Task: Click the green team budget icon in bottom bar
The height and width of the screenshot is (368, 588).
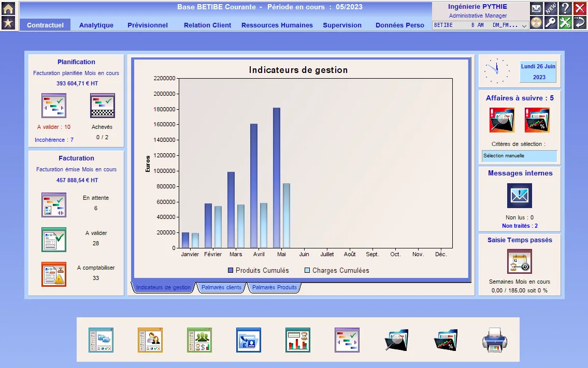Action: (x=199, y=340)
